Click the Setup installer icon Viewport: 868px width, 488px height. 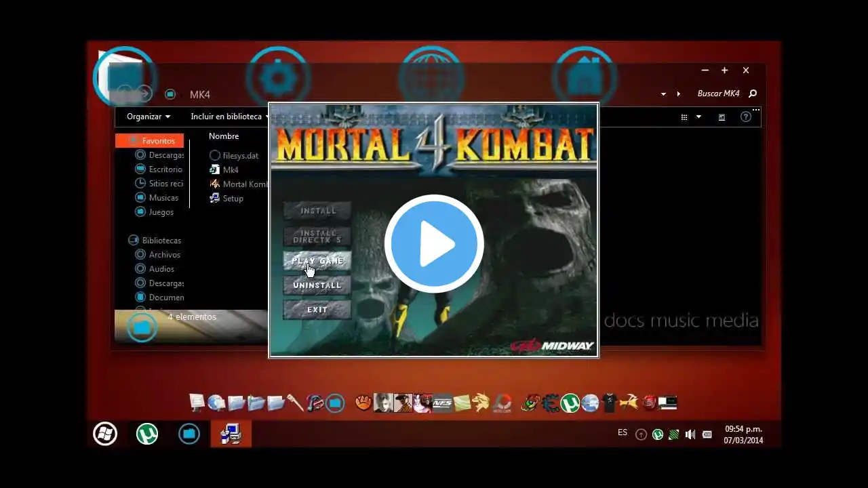(215, 199)
